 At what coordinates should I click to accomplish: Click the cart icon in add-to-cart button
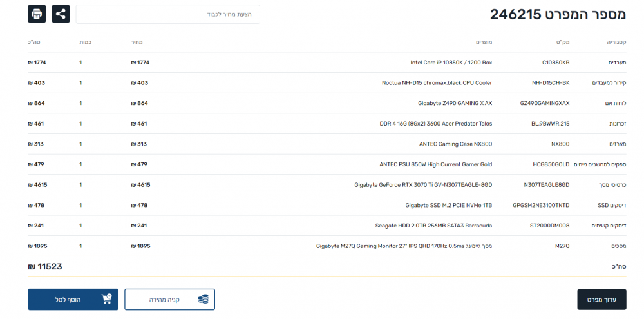(x=107, y=299)
